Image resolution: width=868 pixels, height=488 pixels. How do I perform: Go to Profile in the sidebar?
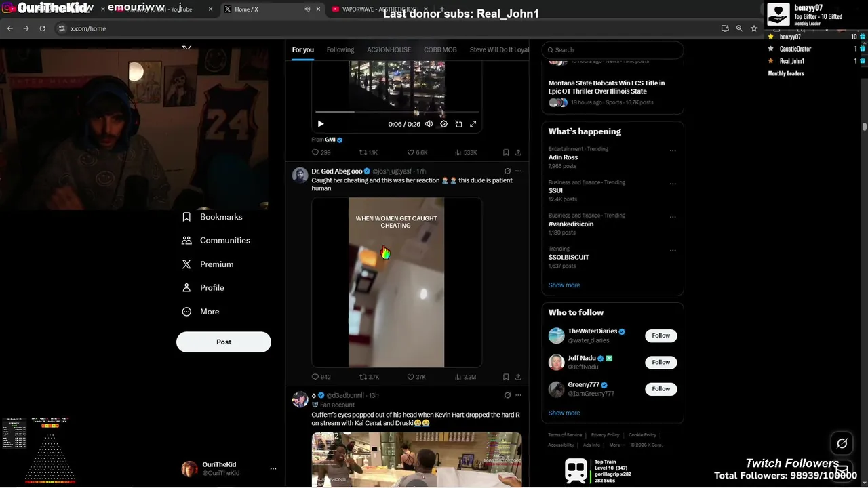pos(203,288)
